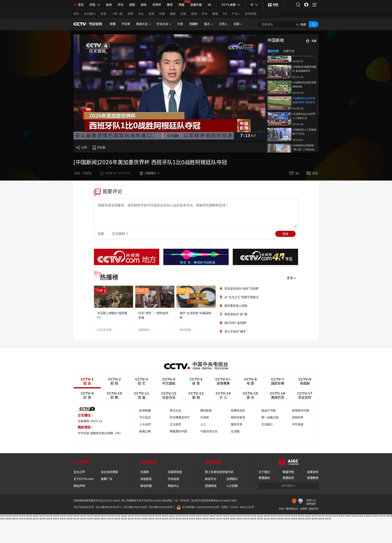Like the video with the heart icon
The width and height of the screenshot is (392, 543).
[x=291, y=173]
